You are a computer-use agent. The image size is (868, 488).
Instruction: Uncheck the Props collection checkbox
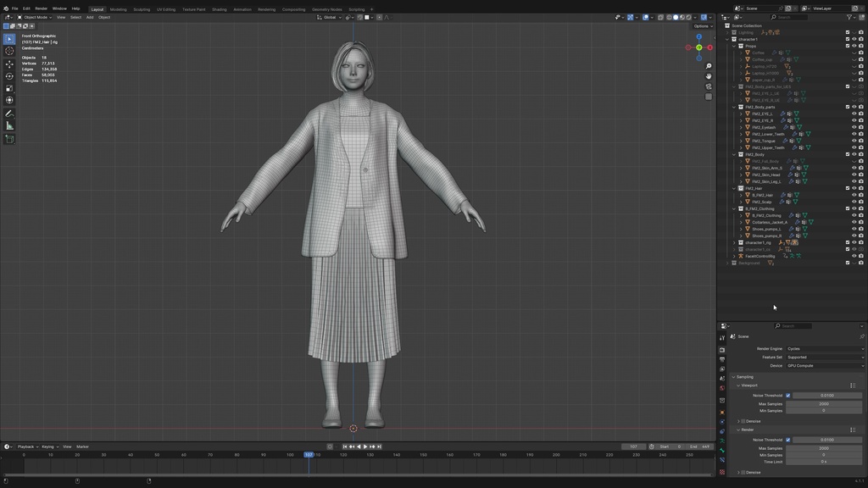(x=847, y=46)
